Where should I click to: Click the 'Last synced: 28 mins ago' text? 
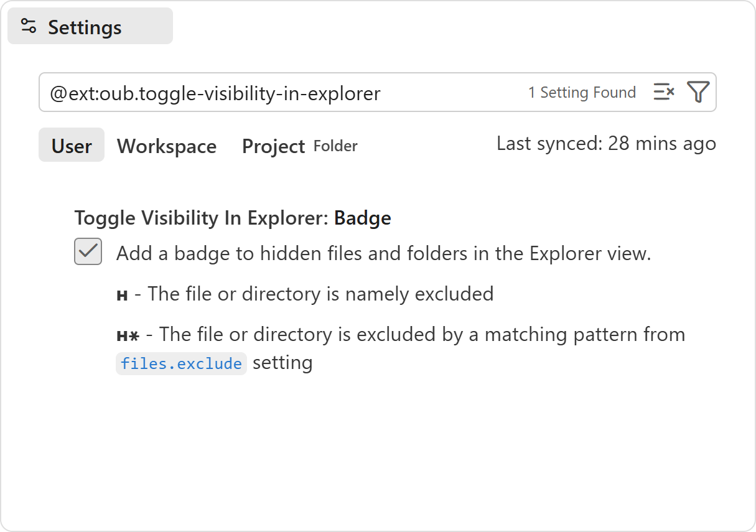606,144
